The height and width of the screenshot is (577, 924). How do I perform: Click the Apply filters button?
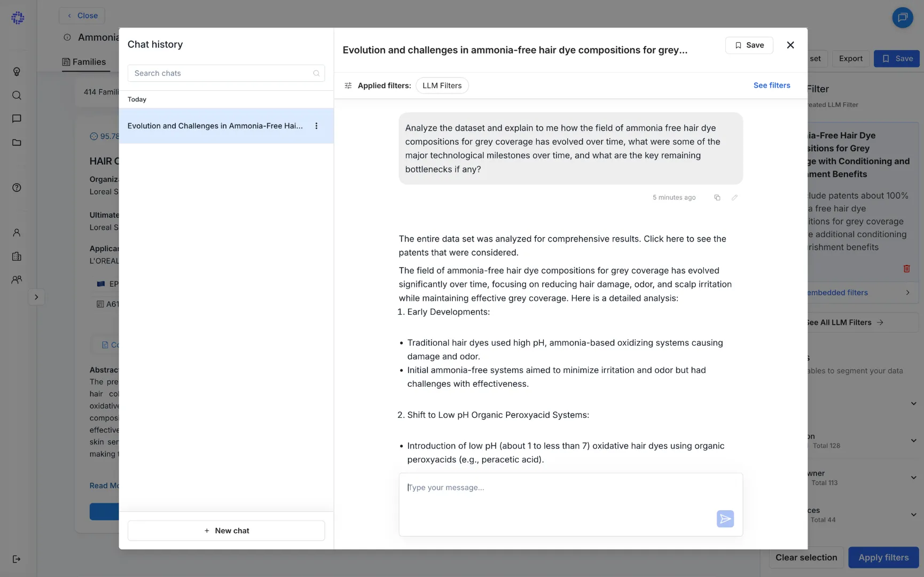point(883,557)
